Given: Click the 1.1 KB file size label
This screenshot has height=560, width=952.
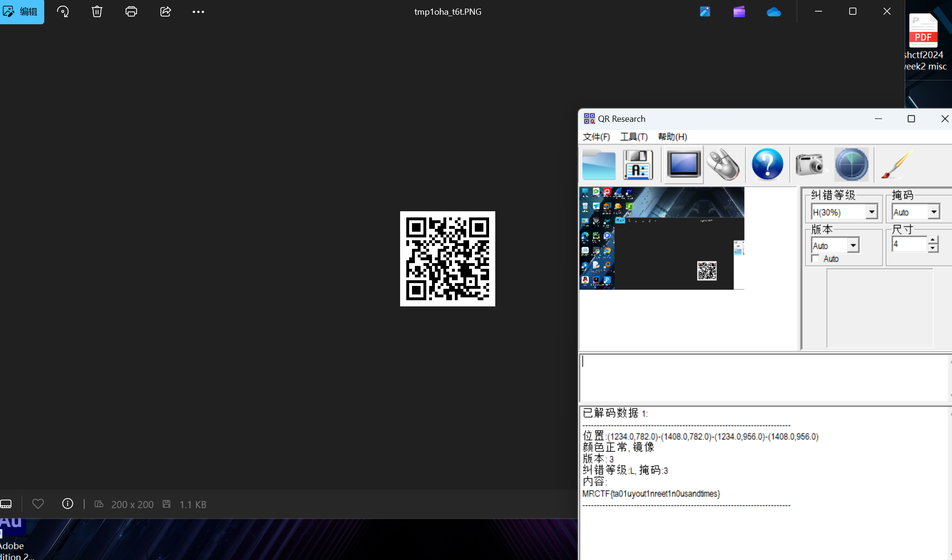Looking at the screenshot, I should point(193,504).
